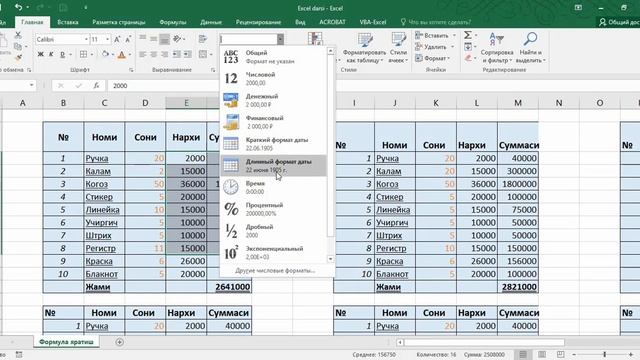640x360 pixels.
Task: Click Другие числовые форматы link
Action: coord(275,270)
